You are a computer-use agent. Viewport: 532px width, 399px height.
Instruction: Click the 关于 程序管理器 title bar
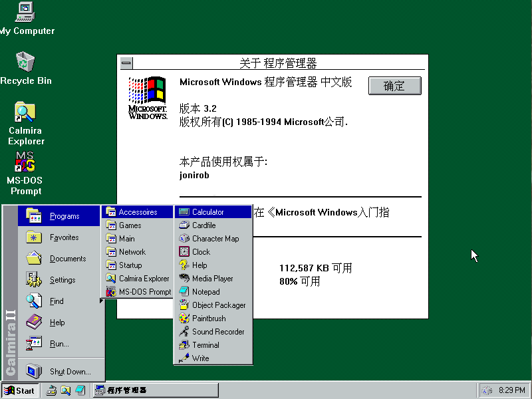point(278,63)
